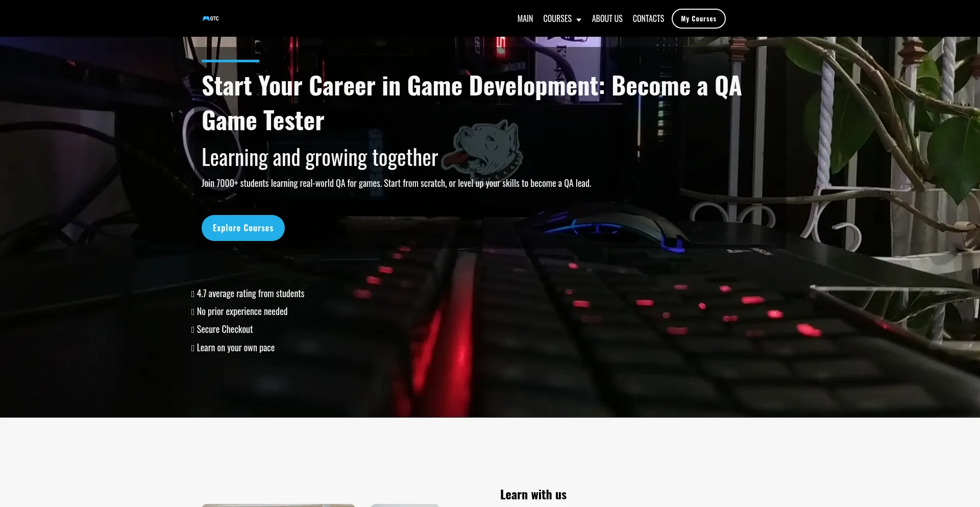Open the My Courses button
Viewport: 980px width, 507px height.
(x=698, y=18)
